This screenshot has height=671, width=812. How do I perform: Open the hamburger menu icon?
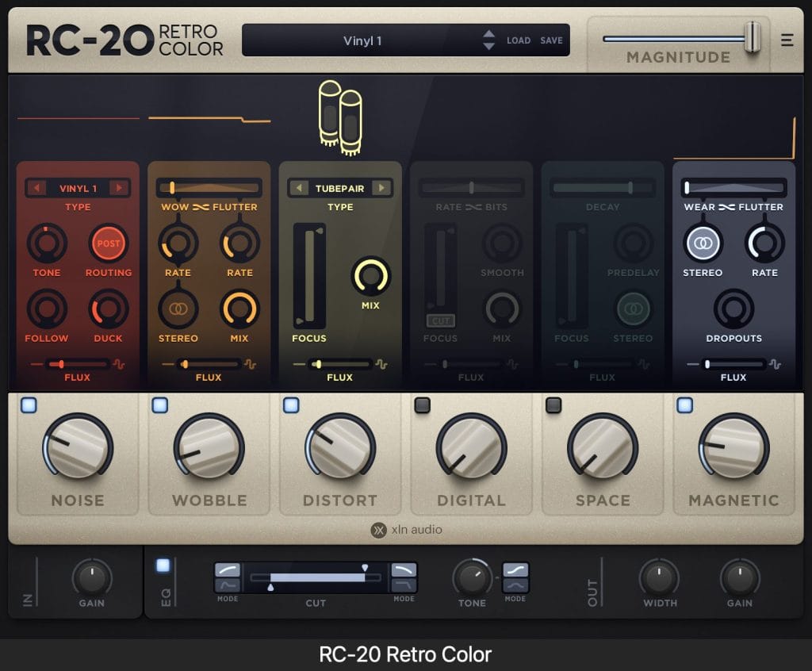787,40
